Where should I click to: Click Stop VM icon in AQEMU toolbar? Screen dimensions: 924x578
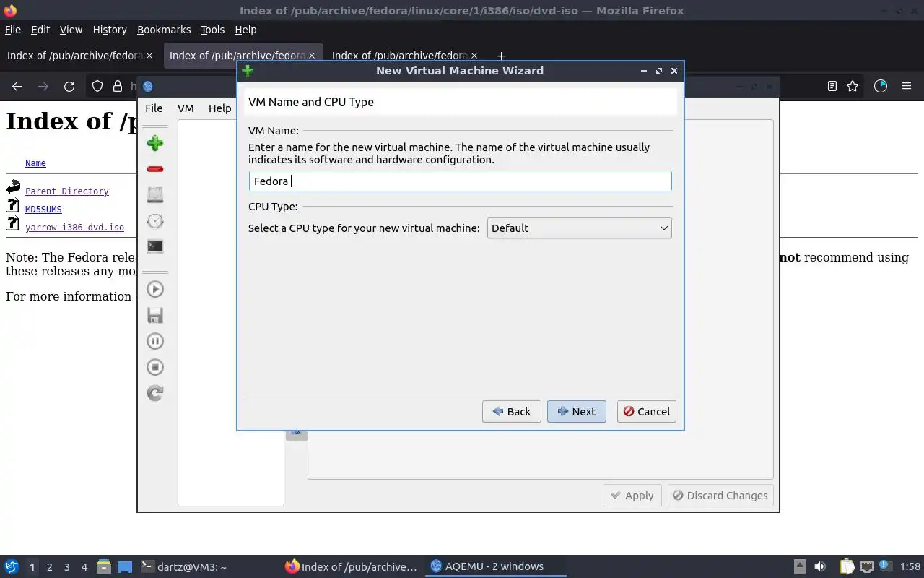154,367
